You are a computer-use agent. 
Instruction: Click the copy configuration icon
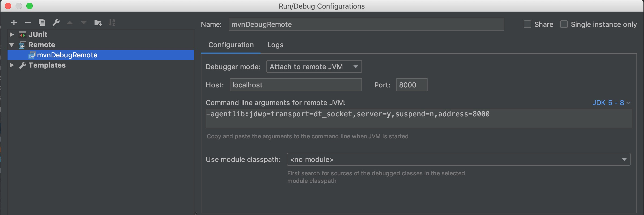(x=42, y=23)
